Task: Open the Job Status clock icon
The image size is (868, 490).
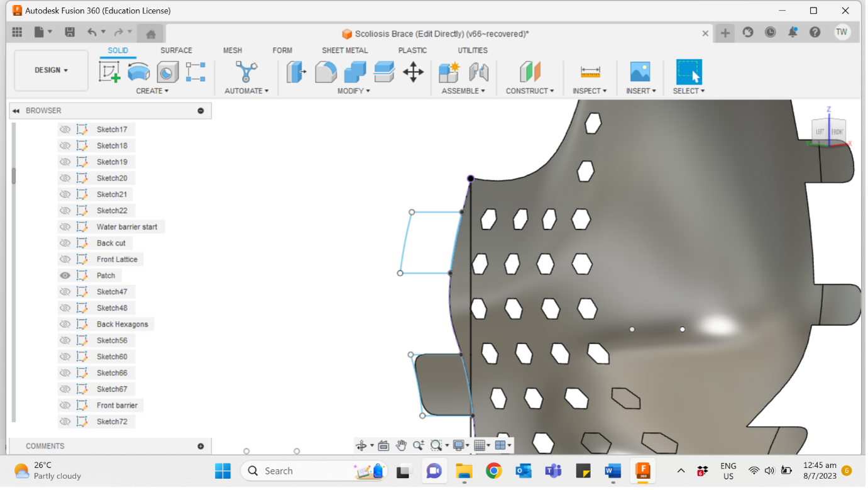Action: pyautogui.click(x=770, y=32)
